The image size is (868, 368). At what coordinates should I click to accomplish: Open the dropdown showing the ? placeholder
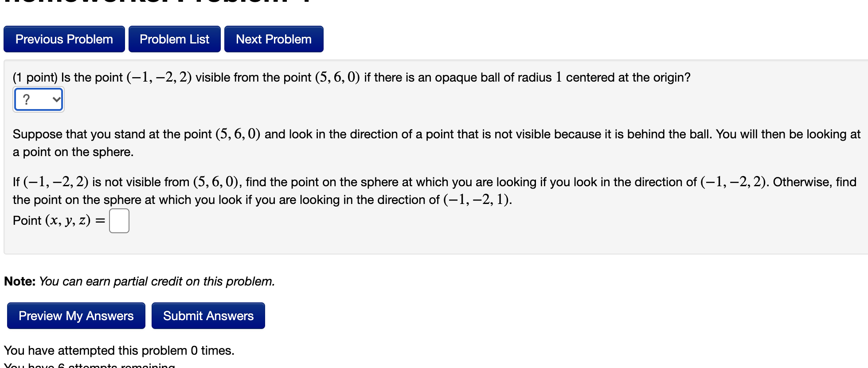(x=38, y=99)
